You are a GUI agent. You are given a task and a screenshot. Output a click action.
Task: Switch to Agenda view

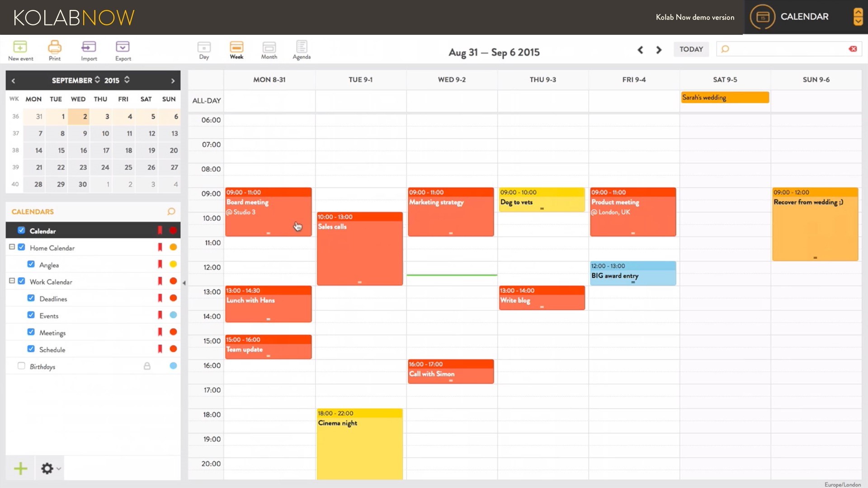[x=302, y=47]
